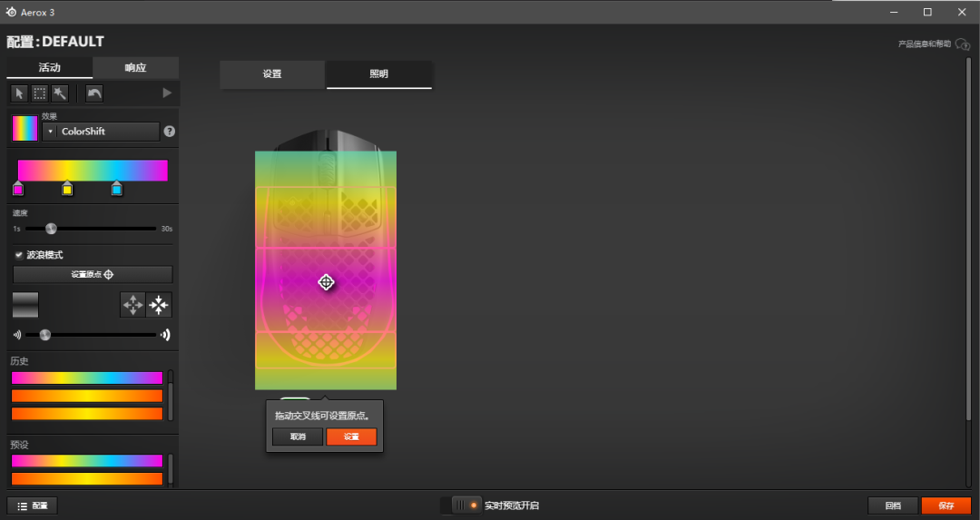Toggle the 波浪模式 wave mode checkbox
This screenshot has width=980, height=520.
click(19, 255)
